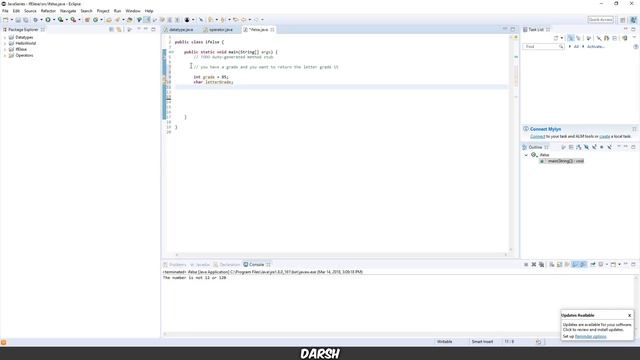Click the Task List help icon

pyautogui.click(x=636, y=47)
